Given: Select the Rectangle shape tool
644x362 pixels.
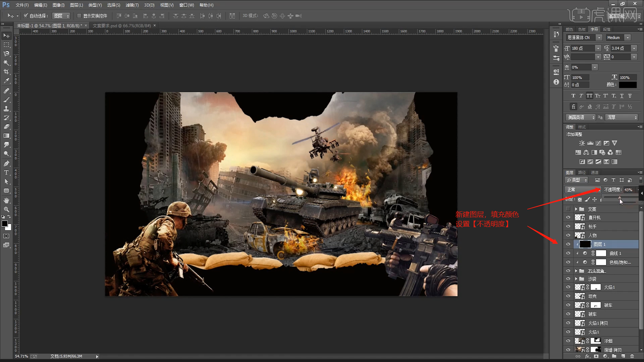Looking at the screenshot, I should coord(6,191).
